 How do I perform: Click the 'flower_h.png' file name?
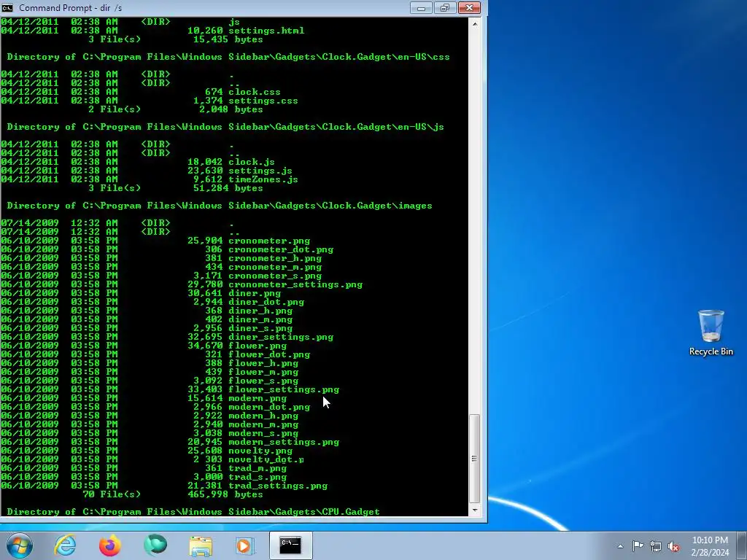point(263,363)
